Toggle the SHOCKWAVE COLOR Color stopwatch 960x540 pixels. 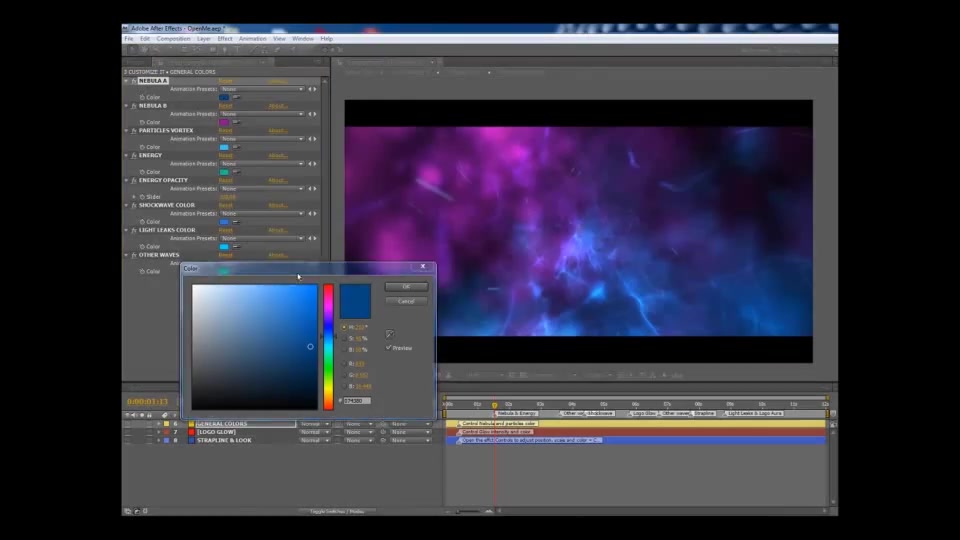(x=142, y=222)
